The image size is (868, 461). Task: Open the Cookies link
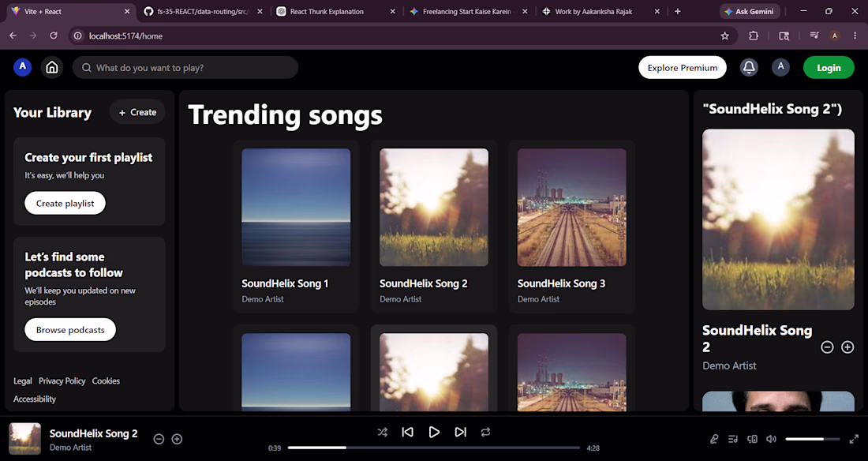point(106,381)
